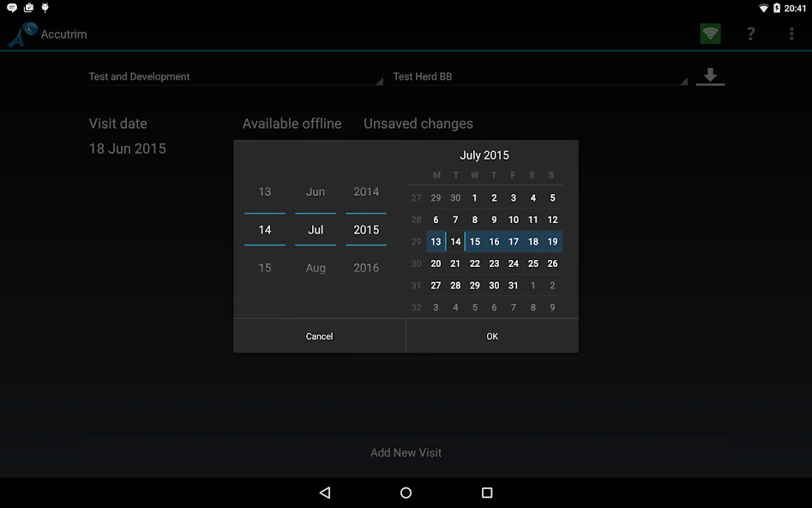Open the Test Herd BB dropdown
Viewport: 812px width, 508px height.
[x=538, y=76]
